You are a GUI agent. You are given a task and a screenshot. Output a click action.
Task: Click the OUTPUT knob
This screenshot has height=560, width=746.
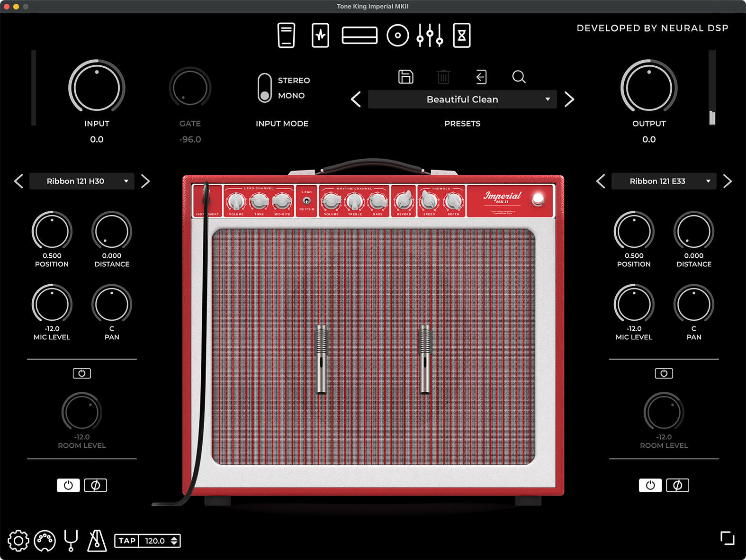(x=649, y=88)
